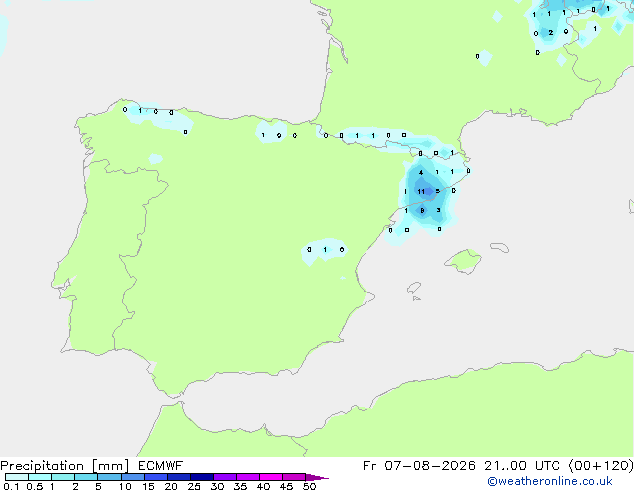Click the "(00+120)" forecast offset text

tap(601, 466)
